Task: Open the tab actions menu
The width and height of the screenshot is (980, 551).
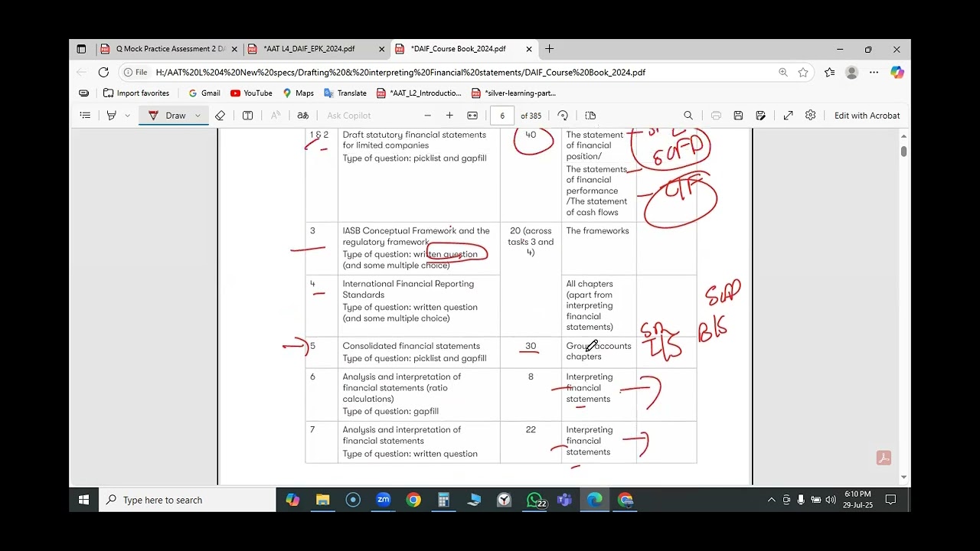Action: click(81, 49)
